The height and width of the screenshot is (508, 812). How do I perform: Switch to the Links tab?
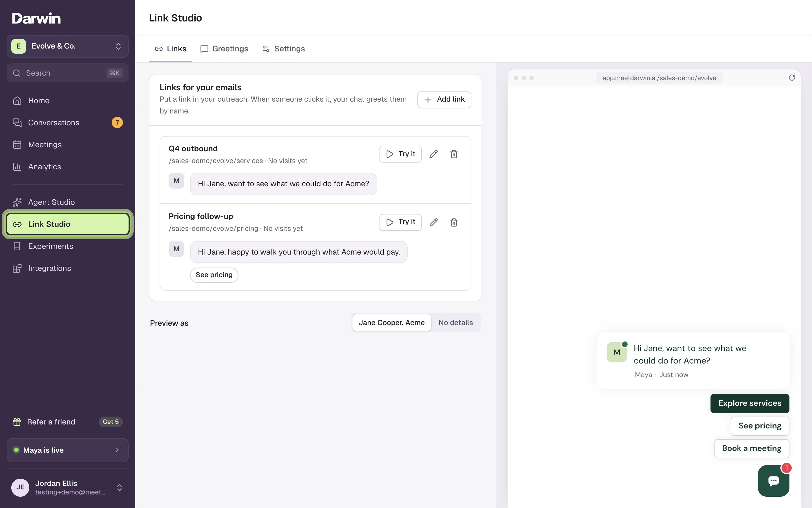(171, 49)
